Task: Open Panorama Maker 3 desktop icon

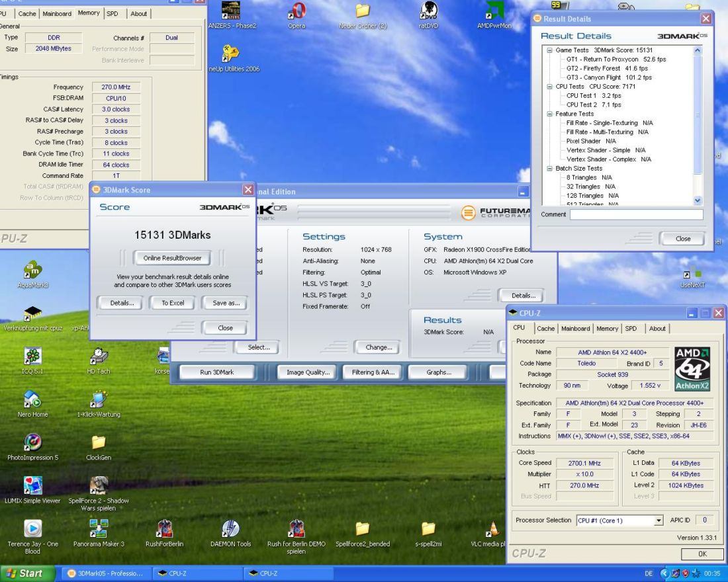Action: (98, 528)
